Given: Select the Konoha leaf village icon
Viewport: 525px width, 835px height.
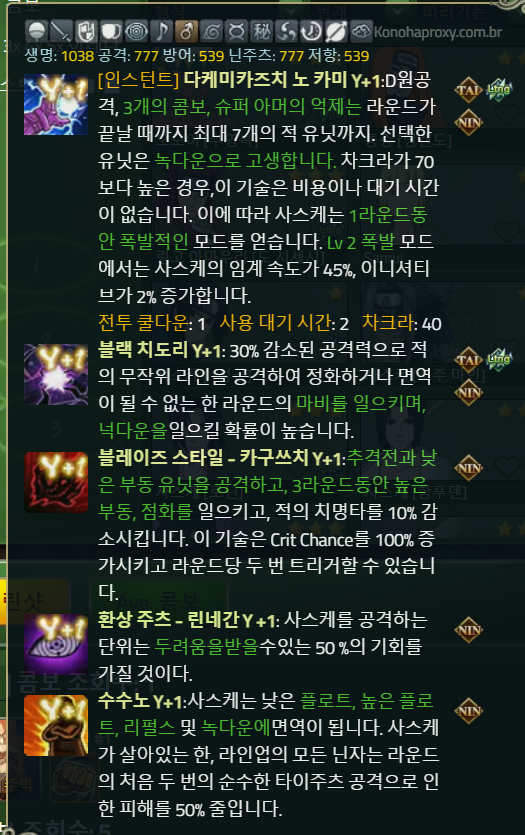Looking at the screenshot, I should point(211,32).
